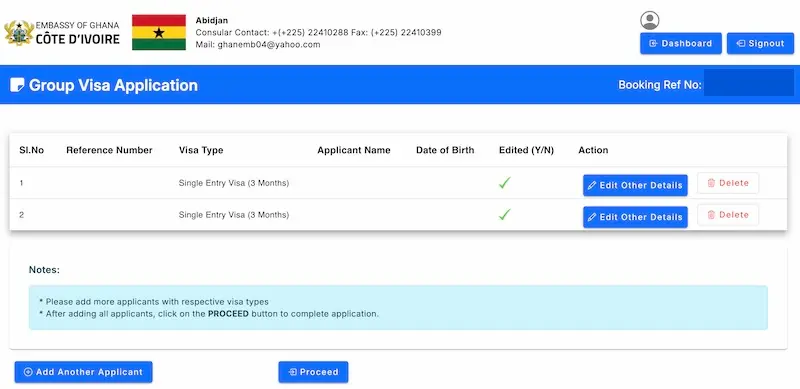Click Add Another Applicant
This screenshot has height=389, width=800.
pyautogui.click(x=83, y=372)
